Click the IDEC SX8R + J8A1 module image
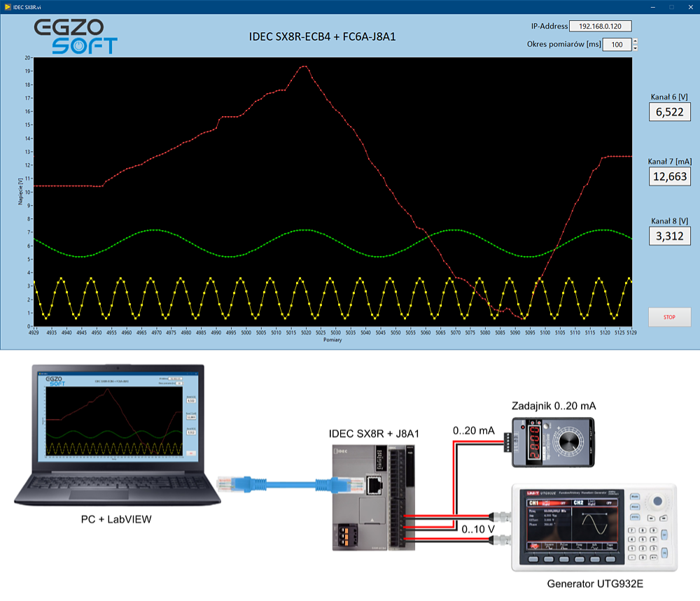700x601 pixels. pos(374,497)
